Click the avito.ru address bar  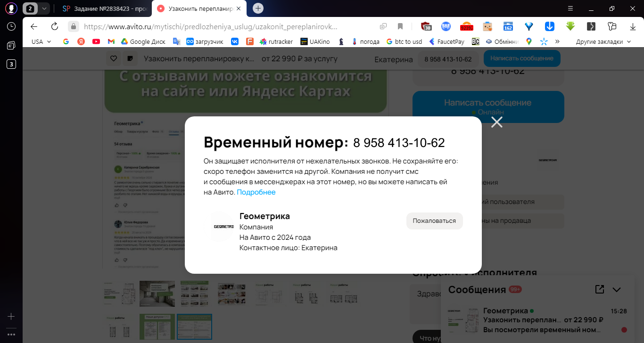[x=211, y=27]
